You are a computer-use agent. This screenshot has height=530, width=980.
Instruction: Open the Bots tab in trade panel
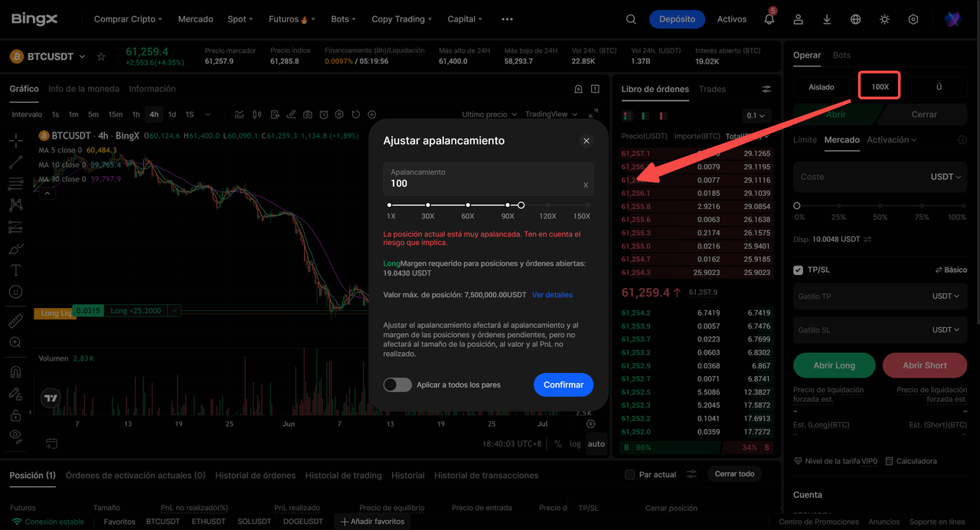pos(841,55)
